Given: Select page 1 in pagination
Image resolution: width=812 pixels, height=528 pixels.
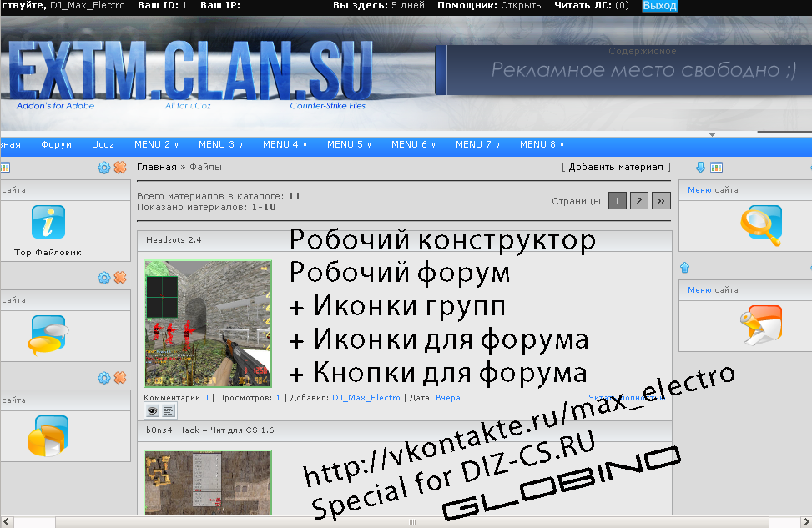Looking at the screenshot, I should click(x=618, y=201).
